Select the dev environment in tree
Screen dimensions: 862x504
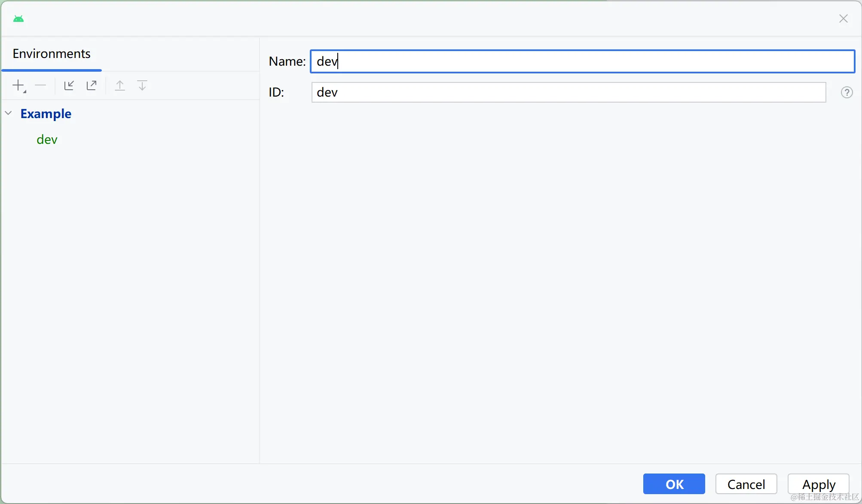click(47, 140)
